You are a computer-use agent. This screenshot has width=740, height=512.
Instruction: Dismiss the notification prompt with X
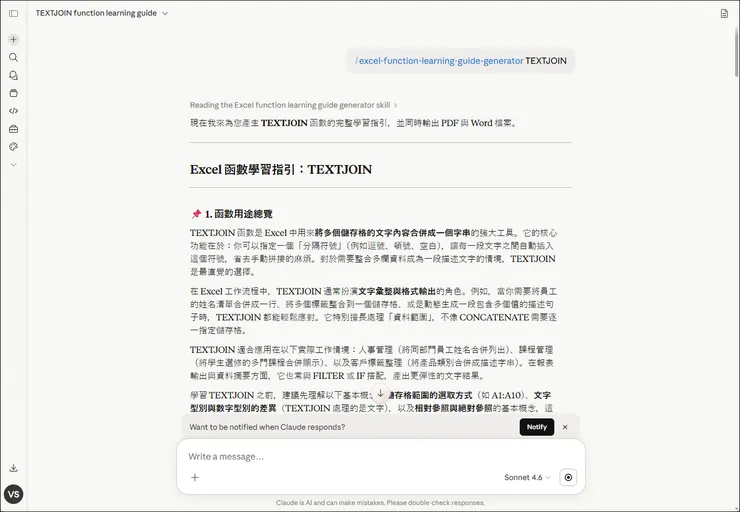[565, 427]
